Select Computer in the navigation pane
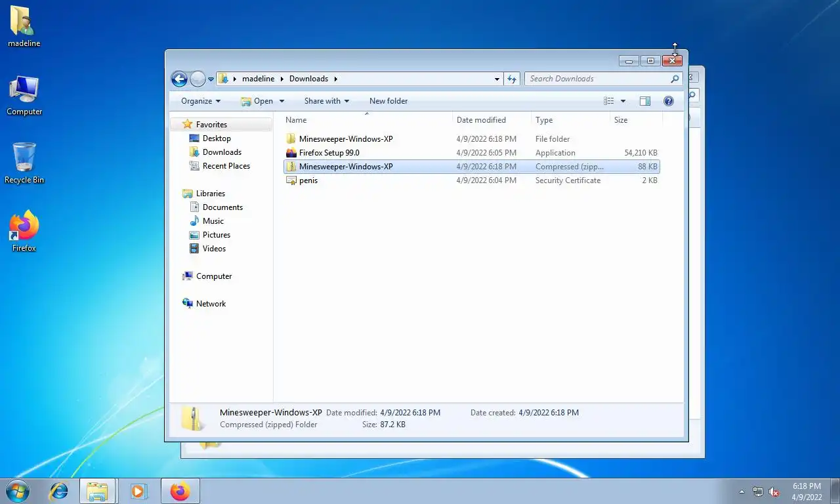The height and width of the screenshot is (504, 840). pyautogui.click(x=214, y=276)
